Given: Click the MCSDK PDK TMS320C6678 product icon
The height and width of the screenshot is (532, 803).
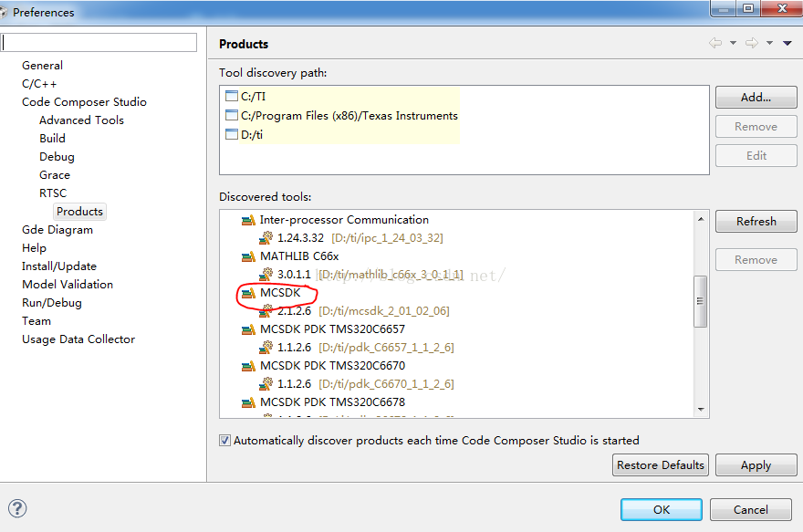Looking at the screenshot, I should point(248,402).
